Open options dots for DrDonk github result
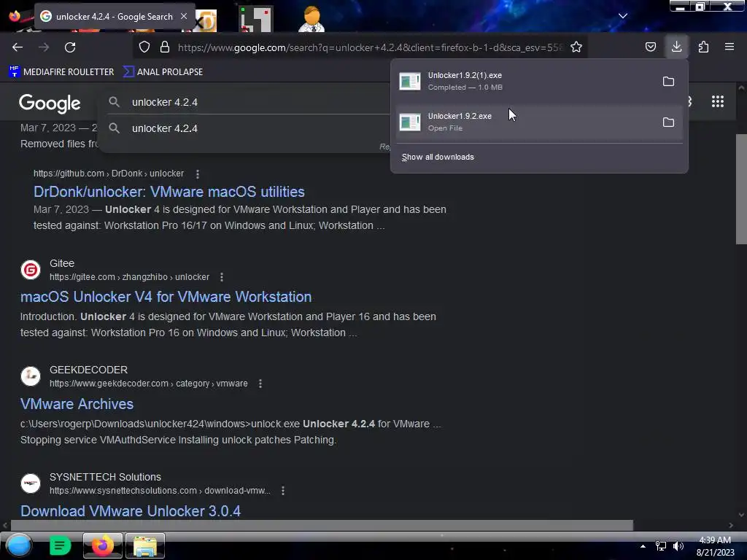The height and width of the screenshot is (560, 747). (197, 174)
